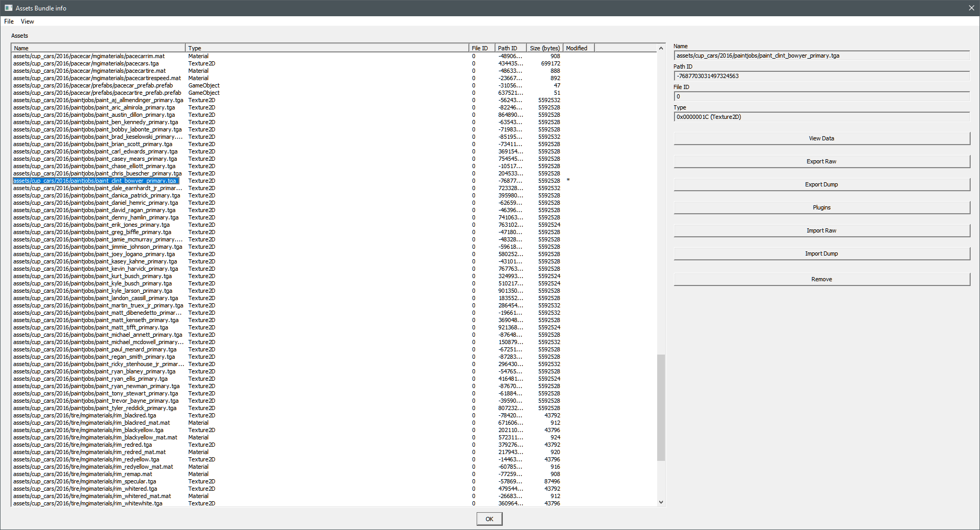
Task: Click the Type field showing Texture2D
Action: pyautogui.click(x=821, y=117)
